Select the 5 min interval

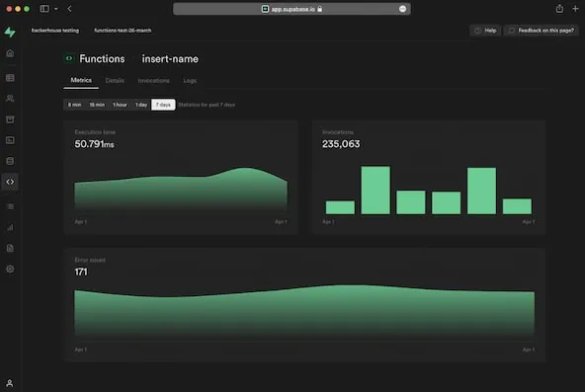pyautogui.click(x=74, y=105)
